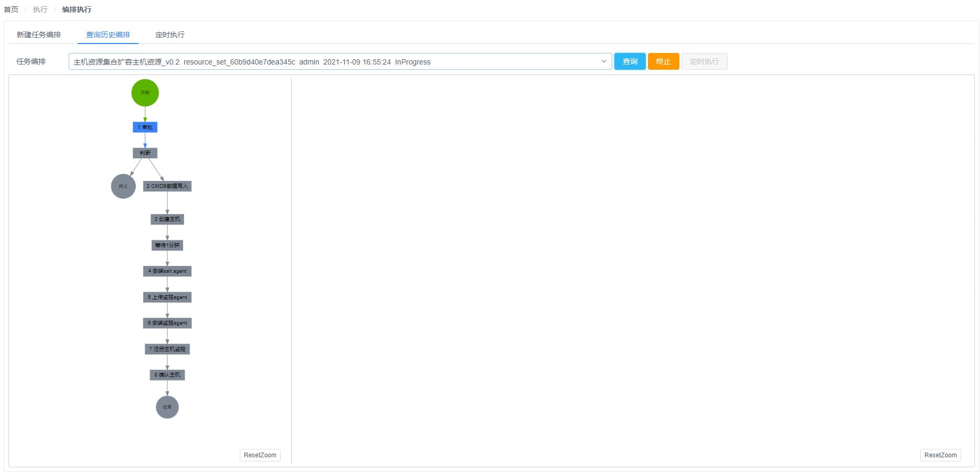Click the 判断 decision node
Screen dimensions: 980x472
145,153
